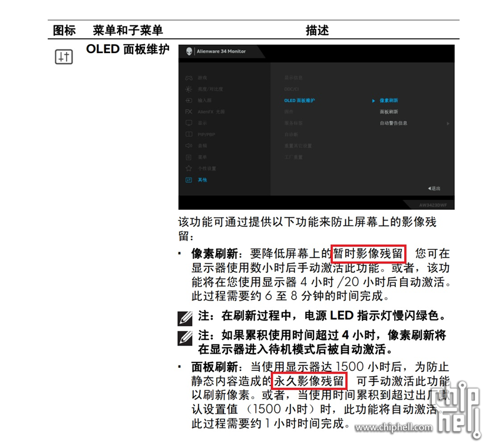Click the line 此过程需要约 1 小时时间完成
The width and height of the screenshot is (489, 448).
pyautogui.click(x=270, y=423)
